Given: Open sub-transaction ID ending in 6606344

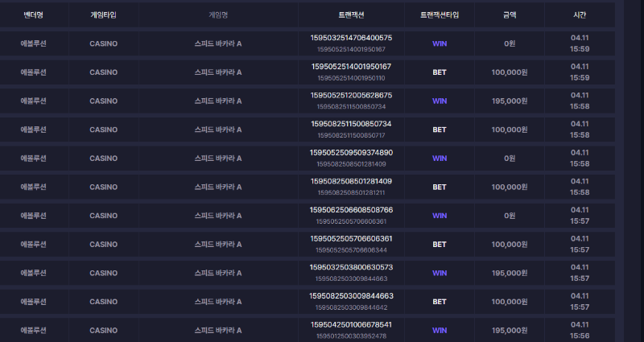Looking at the screenshot, I should 351,250.
